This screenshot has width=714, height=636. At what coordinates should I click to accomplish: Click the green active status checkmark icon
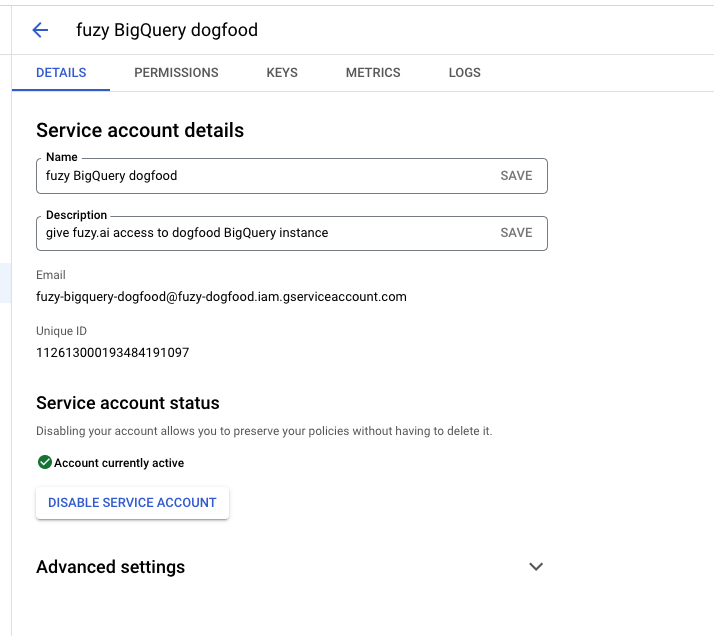coord(44,462)
